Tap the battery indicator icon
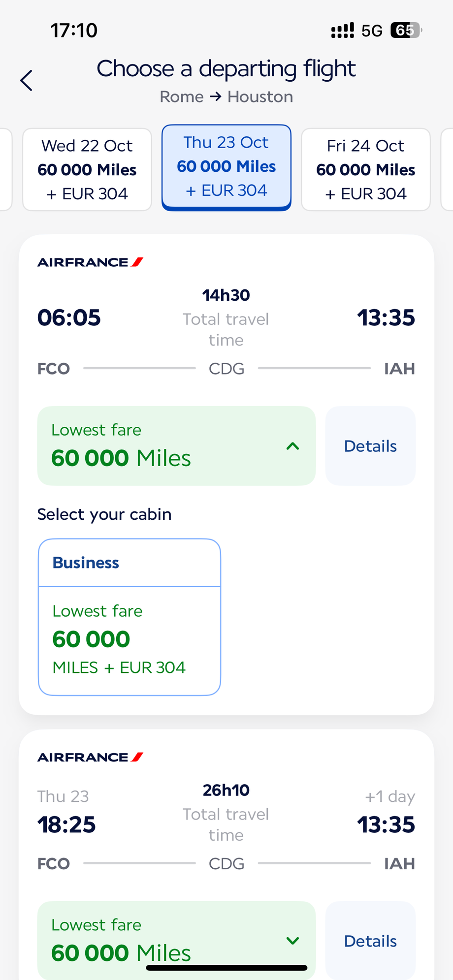The image size is (453, 980). pyautogui.click(x=406, y=31)
